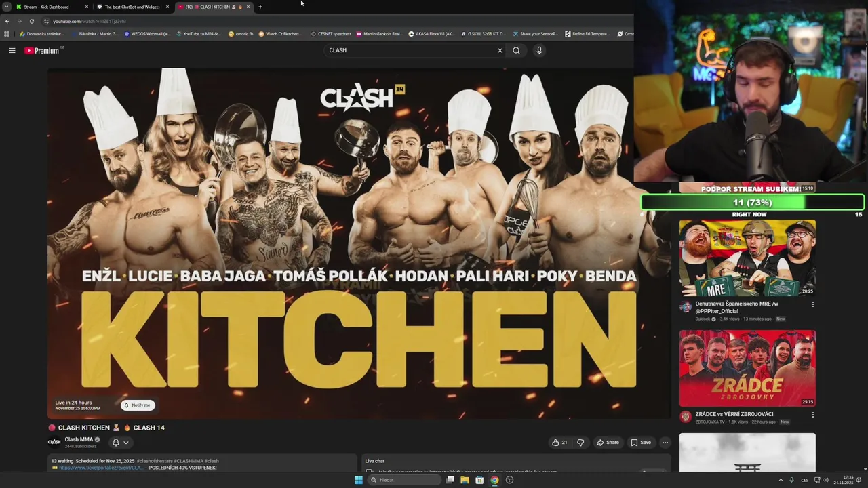Open options menu for Ochutnávka MRE video

812,304
